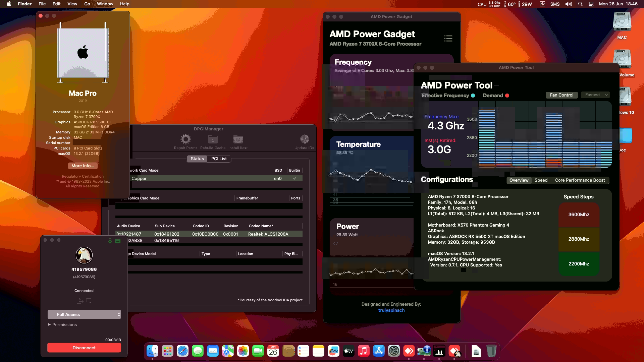
Task: Click the volume icon in menu bar
Action: coord(569,4)
